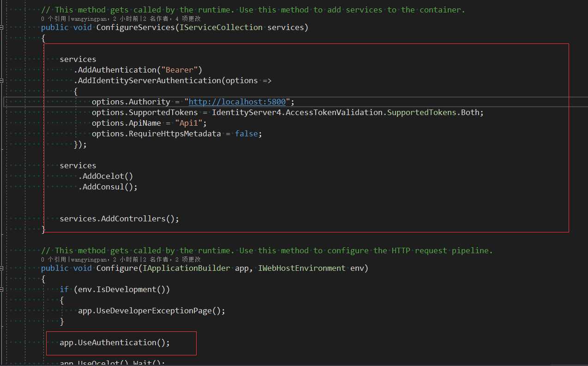Click comment mentioning 'HTTP request pipeline'

(x=267, y=250)
